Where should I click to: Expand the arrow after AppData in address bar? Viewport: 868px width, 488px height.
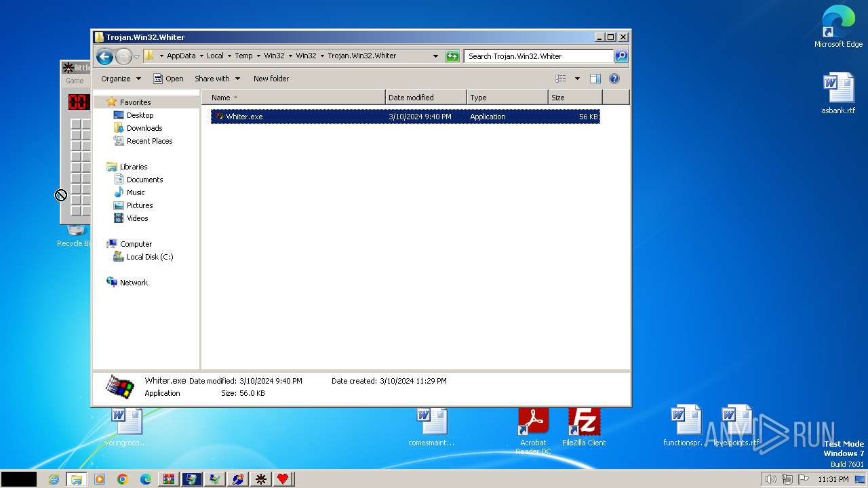click(201, 56)
